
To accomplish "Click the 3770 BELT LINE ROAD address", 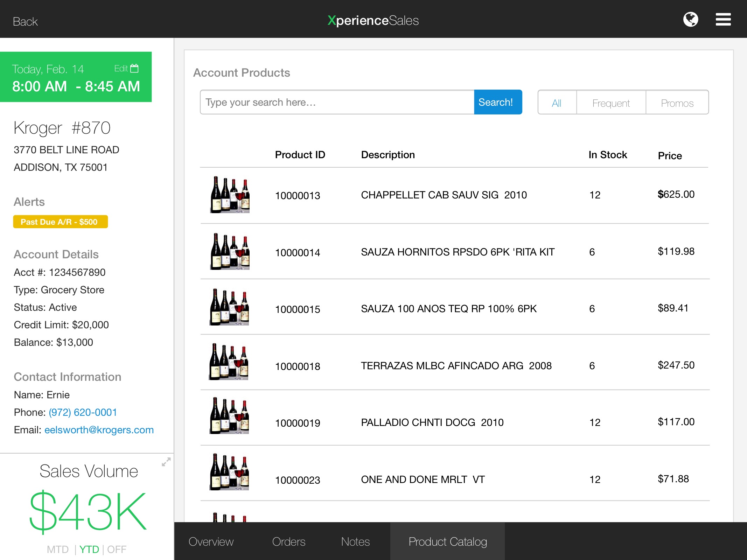I will point(67,150).
